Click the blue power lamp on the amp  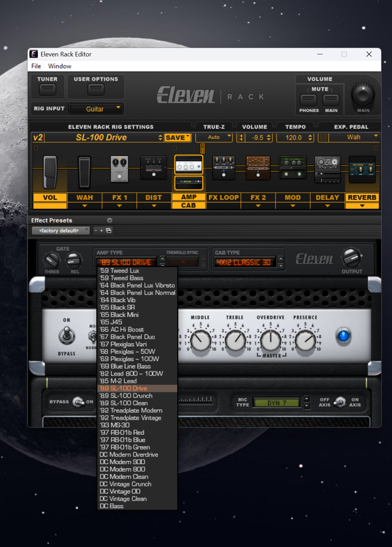[343, 336]
